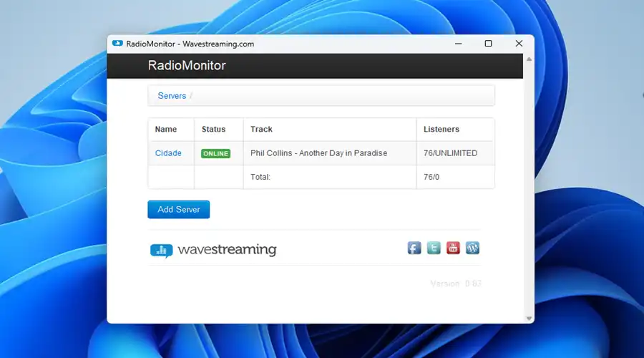644x358 pixels.
Task: Select the Total: label cell
Action: pyautogui.click(x=330, y=177)
